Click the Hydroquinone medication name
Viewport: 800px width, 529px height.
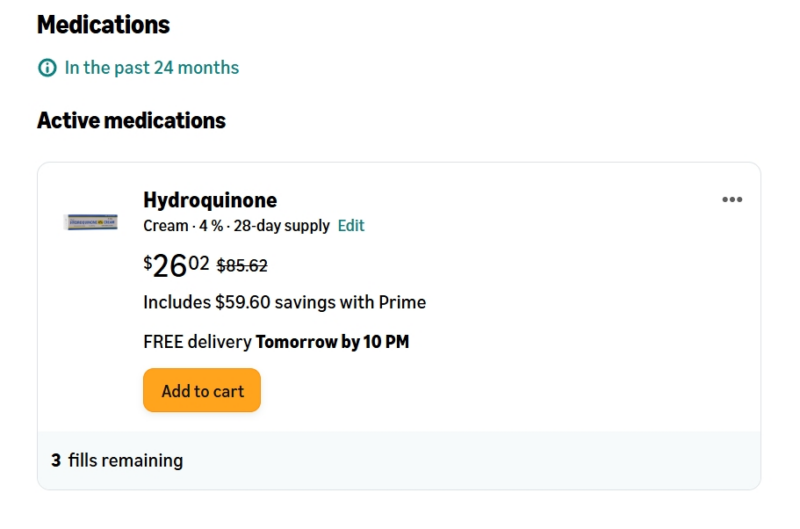point(210,199)
